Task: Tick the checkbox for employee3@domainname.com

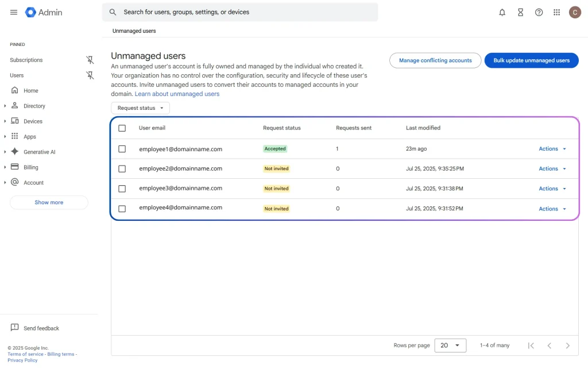Action: point(122,189)
